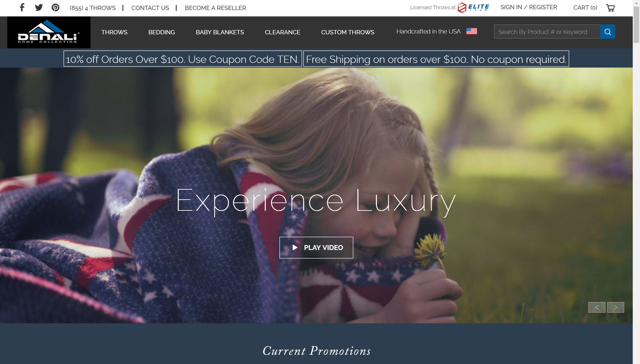Open the Facebook page icon
The width and height of the screenshot is (640, 364).
coord(22,7)
